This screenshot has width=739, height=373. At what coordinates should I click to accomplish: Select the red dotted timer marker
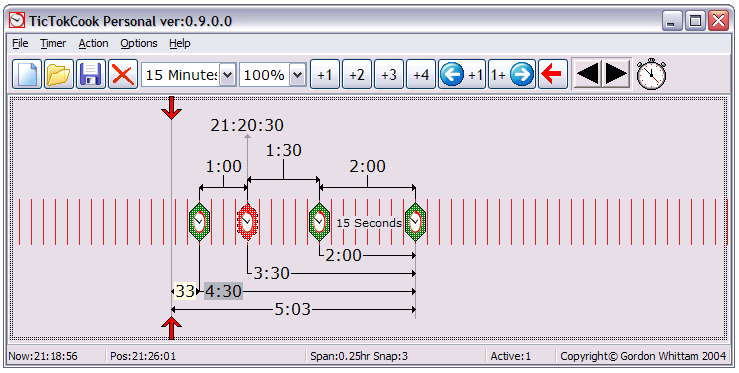pos(247,222)
